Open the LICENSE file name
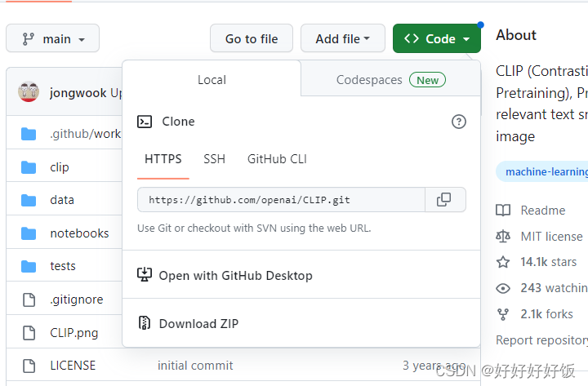The width and height of the screenshot is (588, 386). (x=73, y=366)
